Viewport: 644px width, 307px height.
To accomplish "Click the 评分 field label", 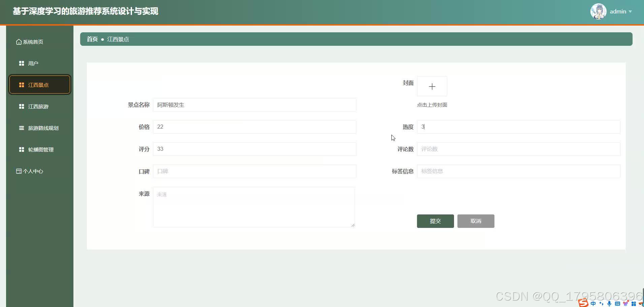I will [144, 149].
